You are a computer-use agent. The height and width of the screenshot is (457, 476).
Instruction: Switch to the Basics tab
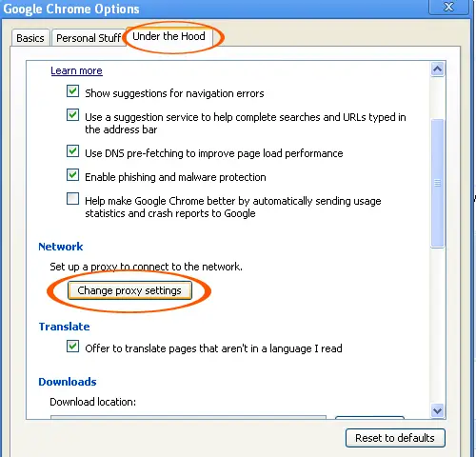pos(30,38)
